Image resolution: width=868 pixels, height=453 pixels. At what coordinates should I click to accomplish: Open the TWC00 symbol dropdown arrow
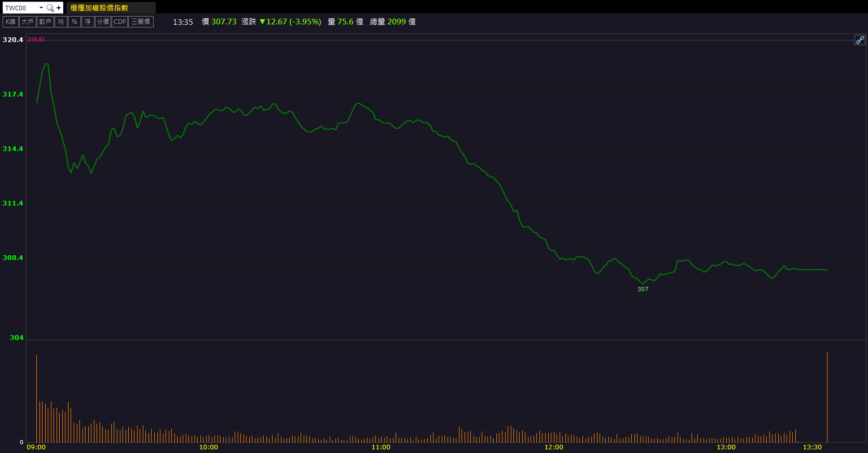pyautogui.click(x=41, y=8)
